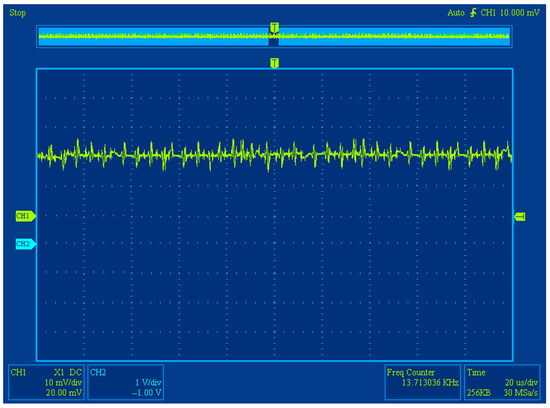Select the 20 us/div timebase value
550x408 pixels.
coord(521,382)
